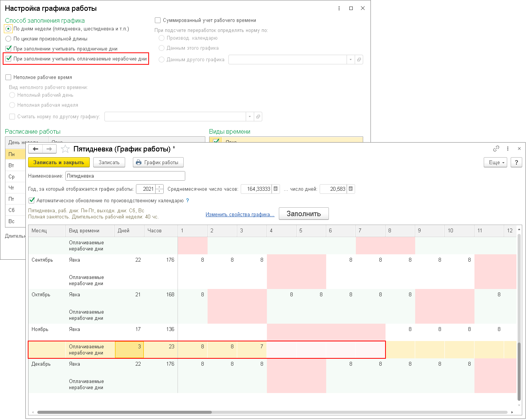
Task: Expand dropdown of Данным другого графика field
Action: (350, 60)
